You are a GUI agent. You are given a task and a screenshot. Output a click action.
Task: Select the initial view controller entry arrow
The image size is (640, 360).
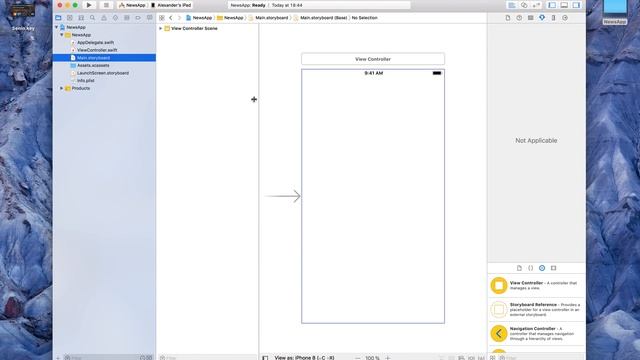pyautogui.click(x=282, y=196)
